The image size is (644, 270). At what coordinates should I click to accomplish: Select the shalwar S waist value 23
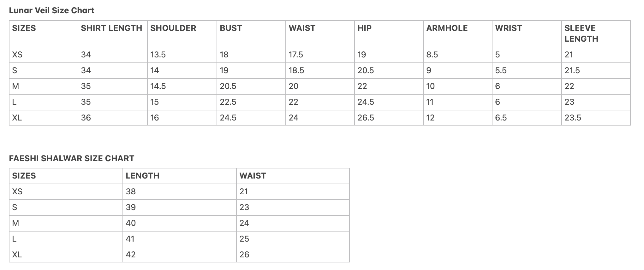(244, 207)
